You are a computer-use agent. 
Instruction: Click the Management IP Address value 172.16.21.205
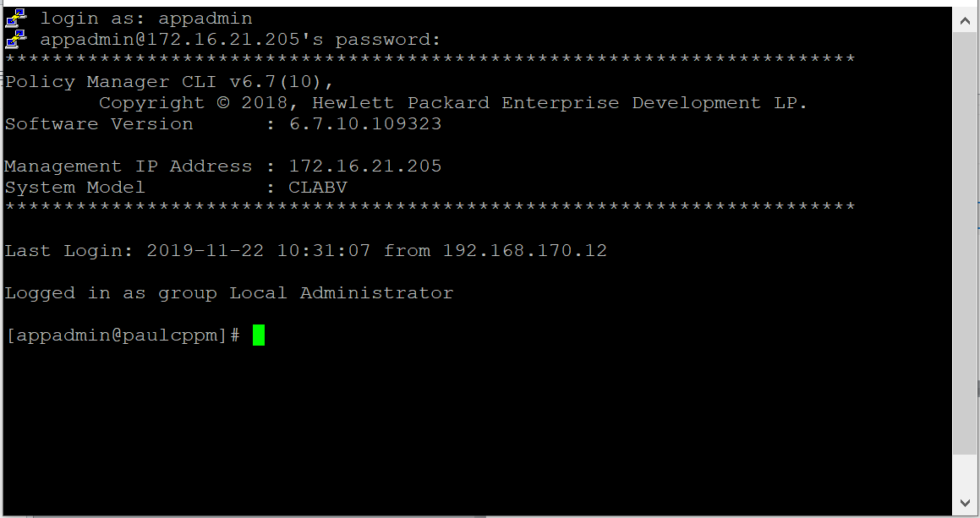tap(365, 166)
